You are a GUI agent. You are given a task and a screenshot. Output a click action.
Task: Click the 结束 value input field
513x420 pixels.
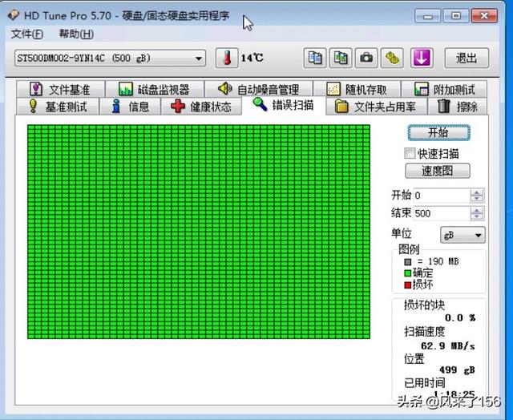[x=442, y=213]
